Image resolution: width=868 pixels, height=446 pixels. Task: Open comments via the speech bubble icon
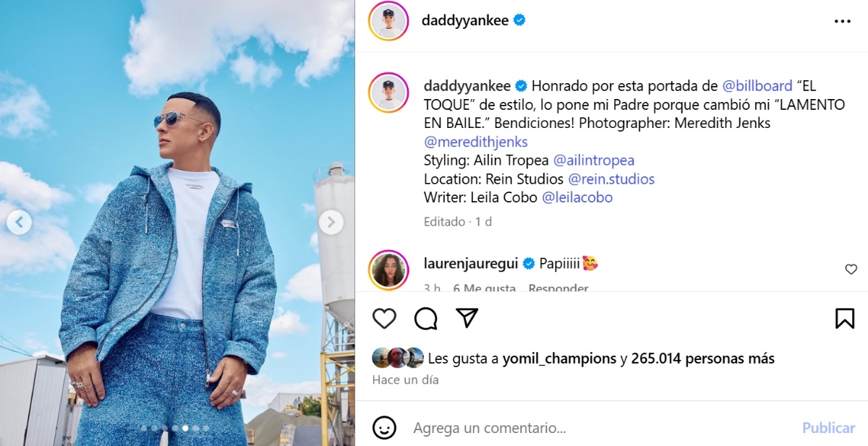[426, 318]
